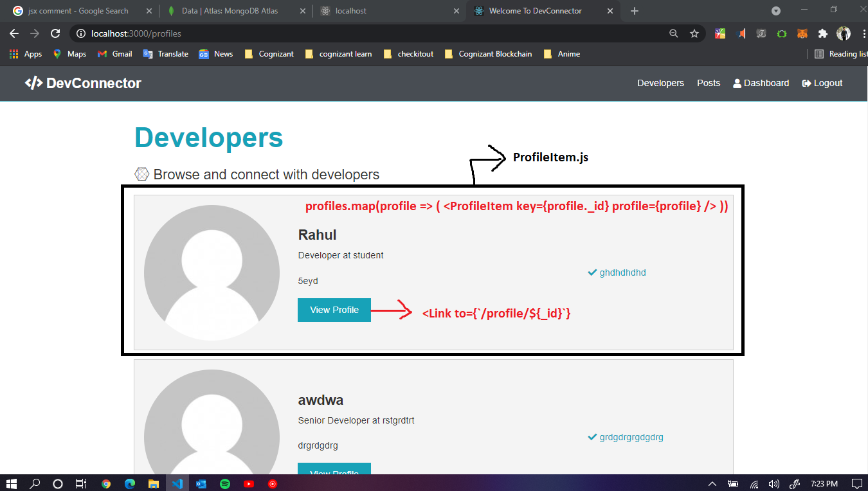
Task: Launch VS Code from the taskbar
Action: pos(177,483)
